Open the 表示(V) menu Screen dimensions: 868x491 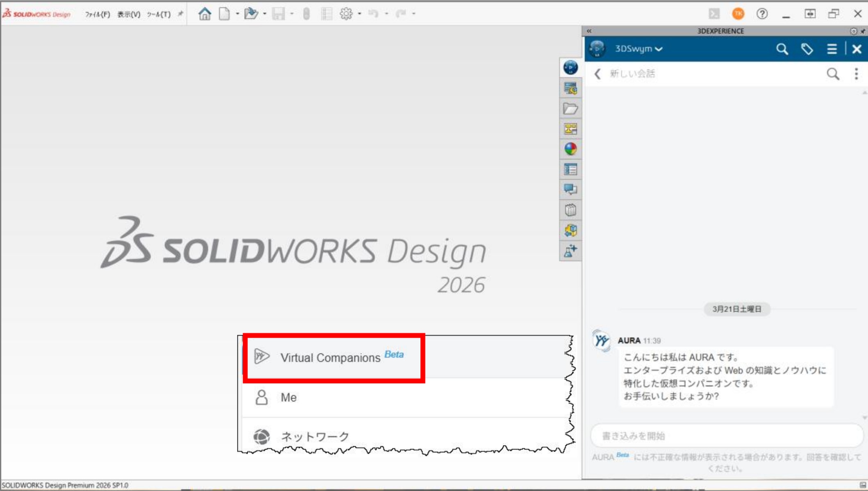click(x=129, y=14)
